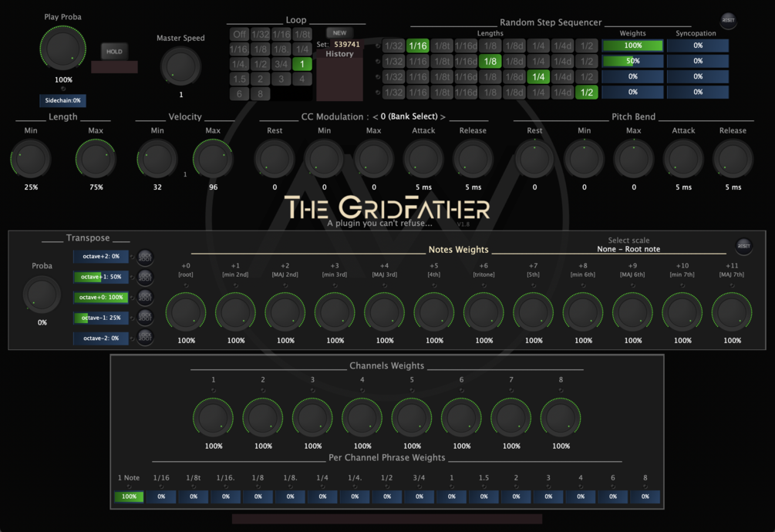Select 1/4 in third sequencer row

point(538,76)
